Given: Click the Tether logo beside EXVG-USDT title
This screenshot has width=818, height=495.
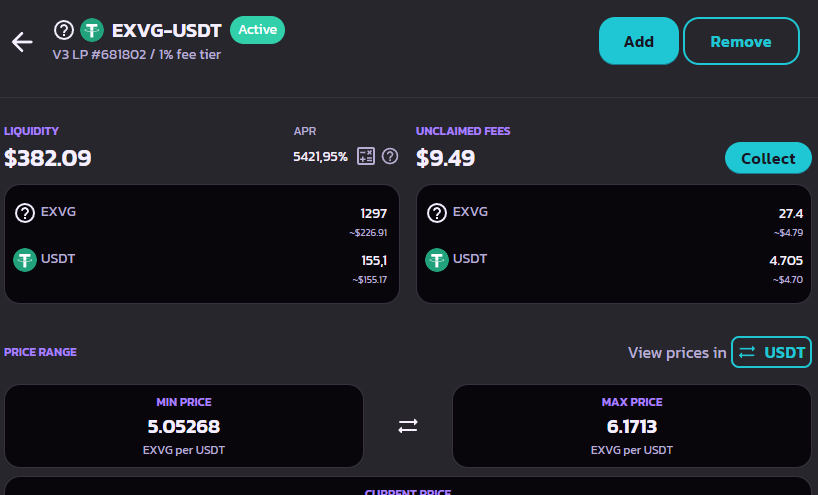Looking at the screenshot, I should (x=92, y=30).
